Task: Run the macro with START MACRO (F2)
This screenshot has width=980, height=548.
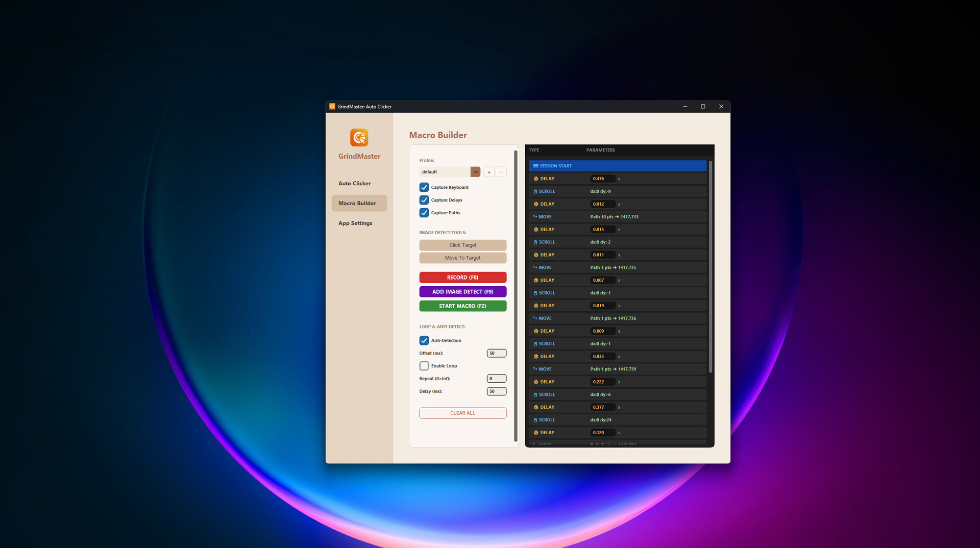Action: [x=463, y=306]
